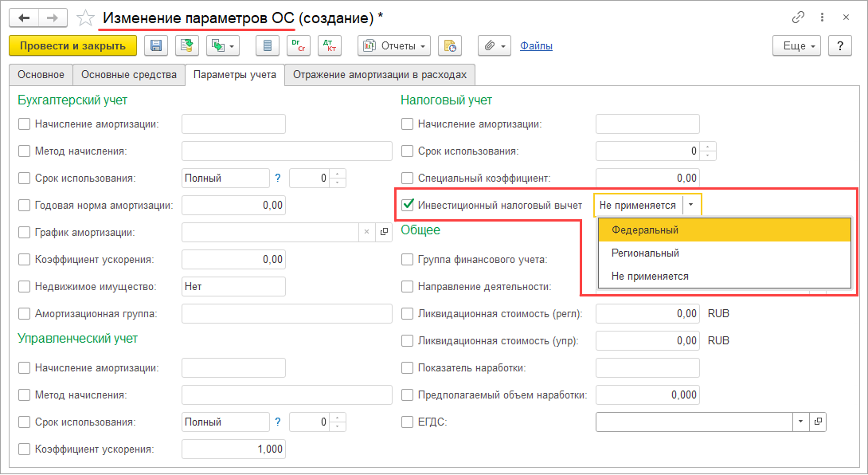Click the Провести и закрыть button
The width and height of the screenshot is (868, 475).
[72, 46]
